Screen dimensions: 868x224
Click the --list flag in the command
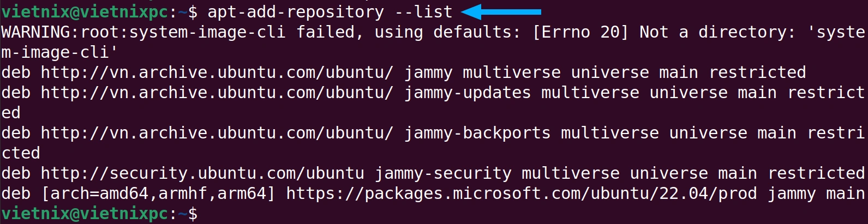[423, 11]
